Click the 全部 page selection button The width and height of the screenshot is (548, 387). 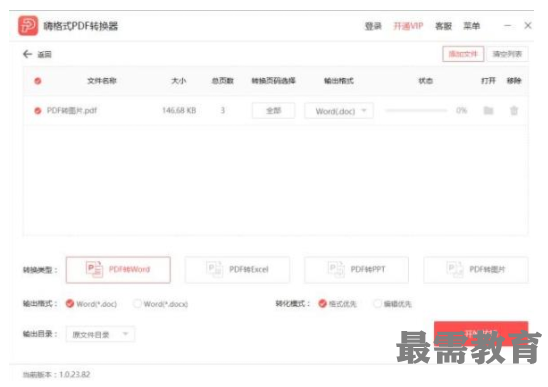coord(273,111)
